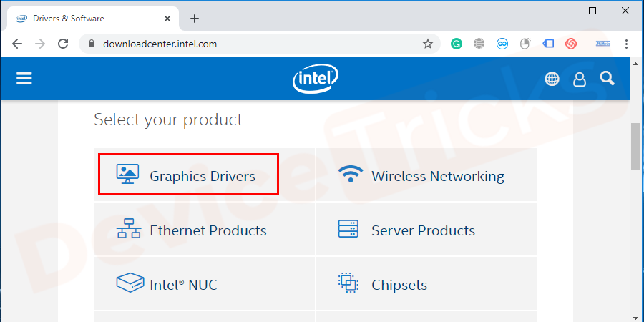View site info via the padlock icon
The width and height of the screenshot is (644, 322).
pyautogui.click(x=91, y=44)
